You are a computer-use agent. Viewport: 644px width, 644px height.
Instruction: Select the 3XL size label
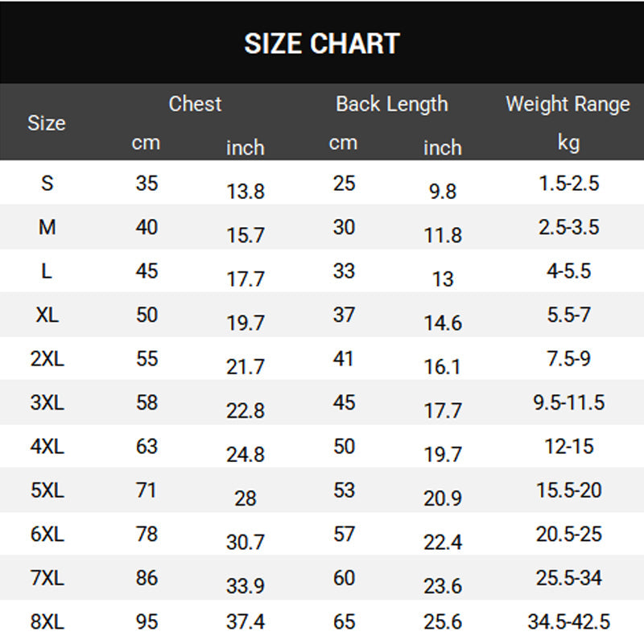(47, 402)
